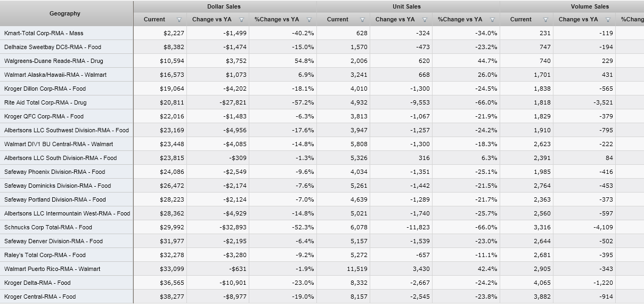
Task: Open filter for Unit Sales Change vs YA
Action: [x=425, y=20]
